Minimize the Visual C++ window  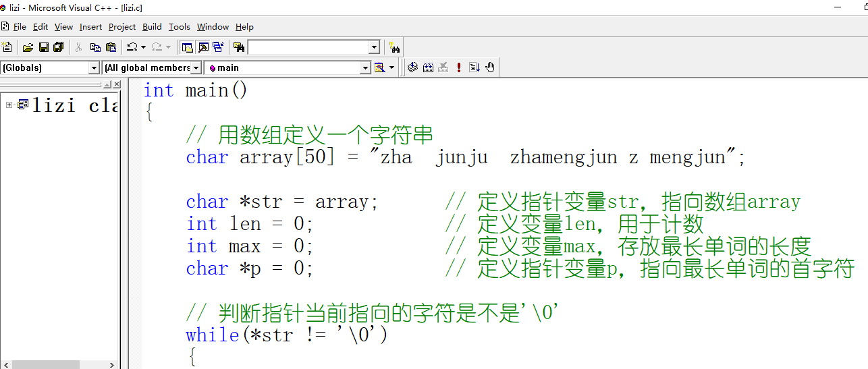(x=838, y=7)
